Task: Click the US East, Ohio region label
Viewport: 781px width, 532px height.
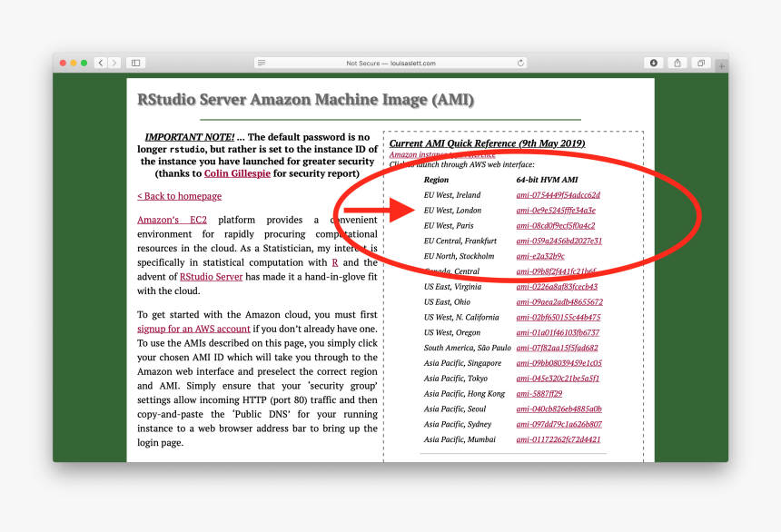Action: click(447, 302)
